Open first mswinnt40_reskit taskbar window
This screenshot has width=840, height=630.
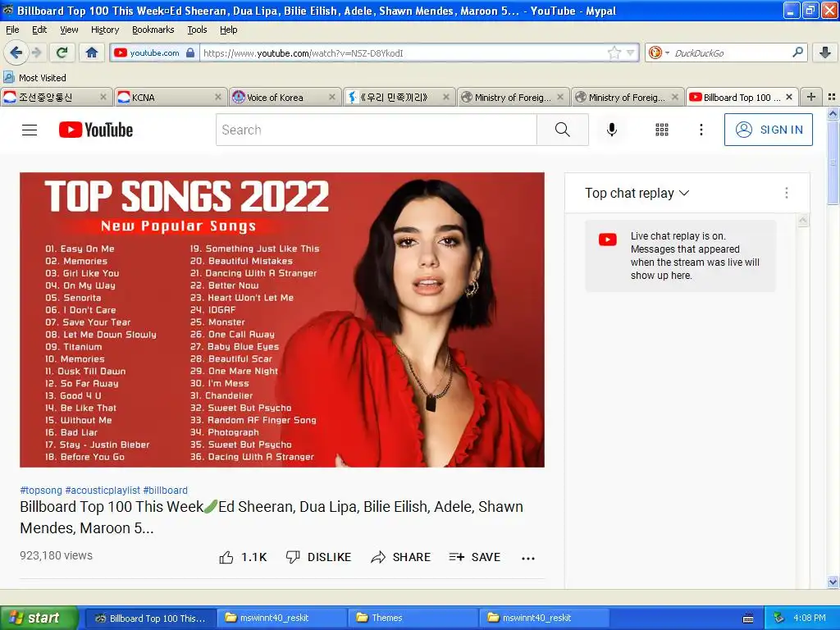[x=281, y=618]
